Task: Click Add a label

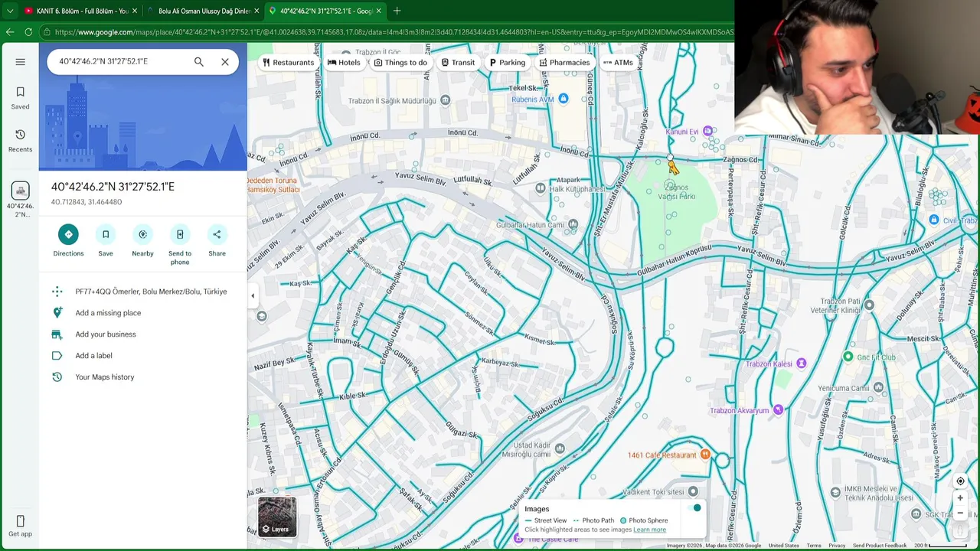Action: coord(142,356)
